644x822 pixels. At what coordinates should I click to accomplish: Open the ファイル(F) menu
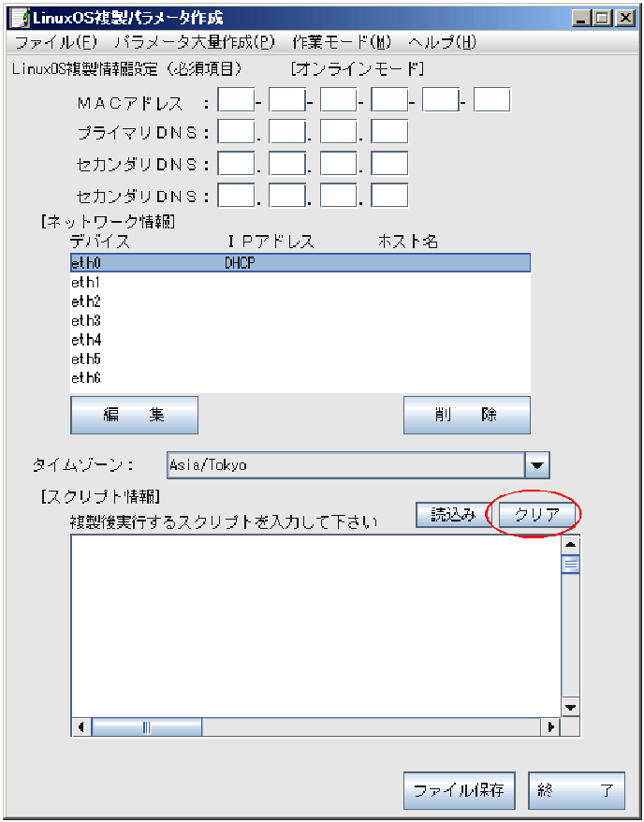pyautogui.click(x=56, y=42)
